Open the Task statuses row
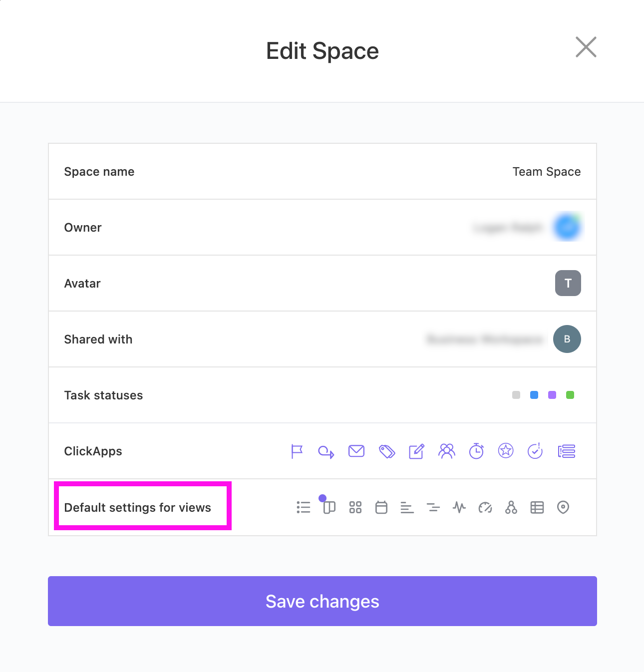 click(103, 395)
